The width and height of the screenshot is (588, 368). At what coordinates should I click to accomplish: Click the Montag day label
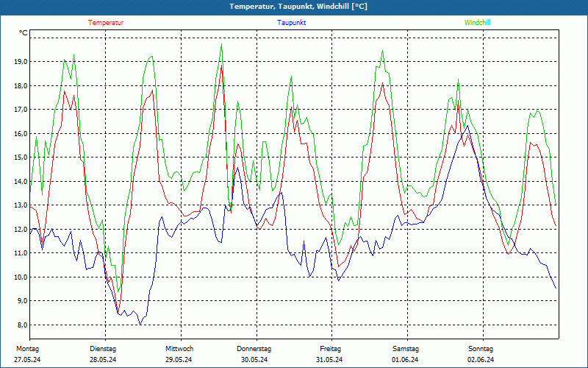click(x=26, y=348)
